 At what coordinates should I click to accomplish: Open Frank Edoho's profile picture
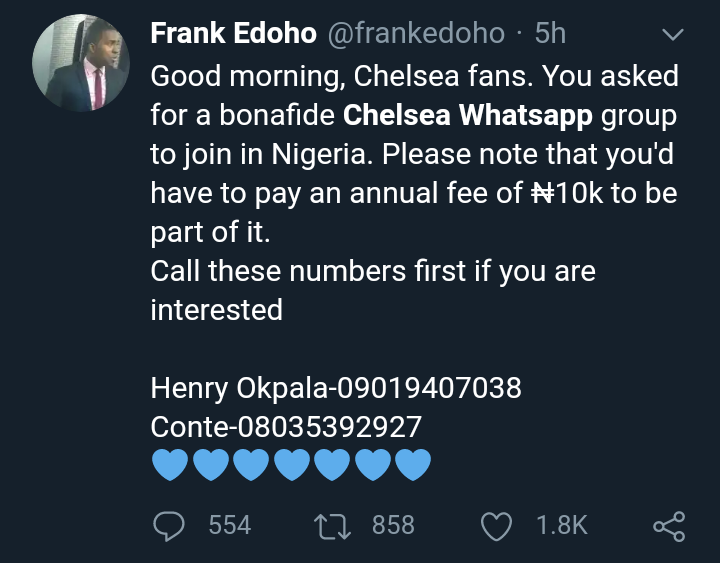point(83,66)
